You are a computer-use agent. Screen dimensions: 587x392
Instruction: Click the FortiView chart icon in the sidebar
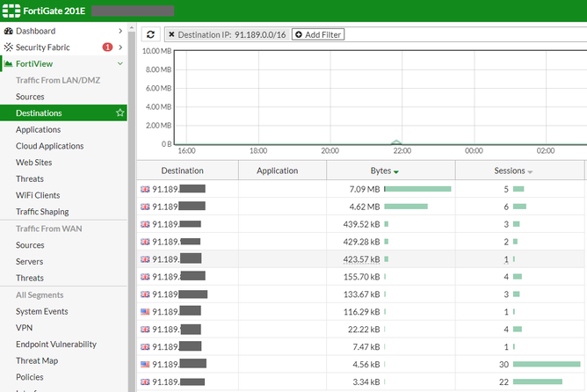coord(8,64)
